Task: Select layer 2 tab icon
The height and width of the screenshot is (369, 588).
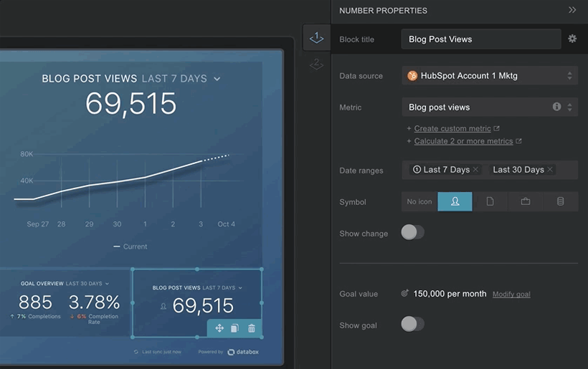Action: click(x=316, y=64)
